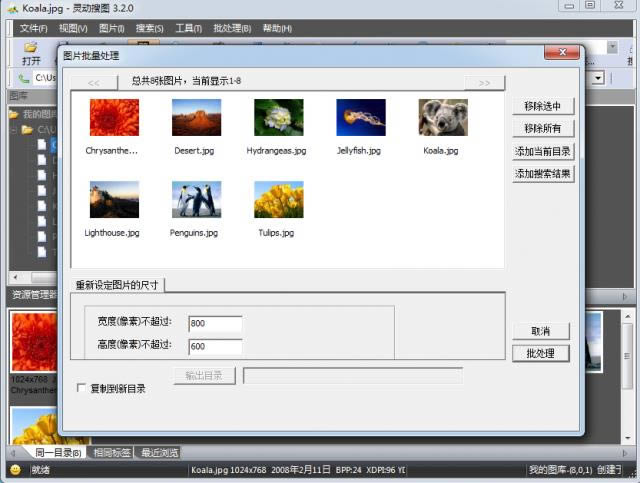The width and height of the screenshot is (640, 483).
Task: Open the 批处理 menu in menu bar
Action: [232, 28]
